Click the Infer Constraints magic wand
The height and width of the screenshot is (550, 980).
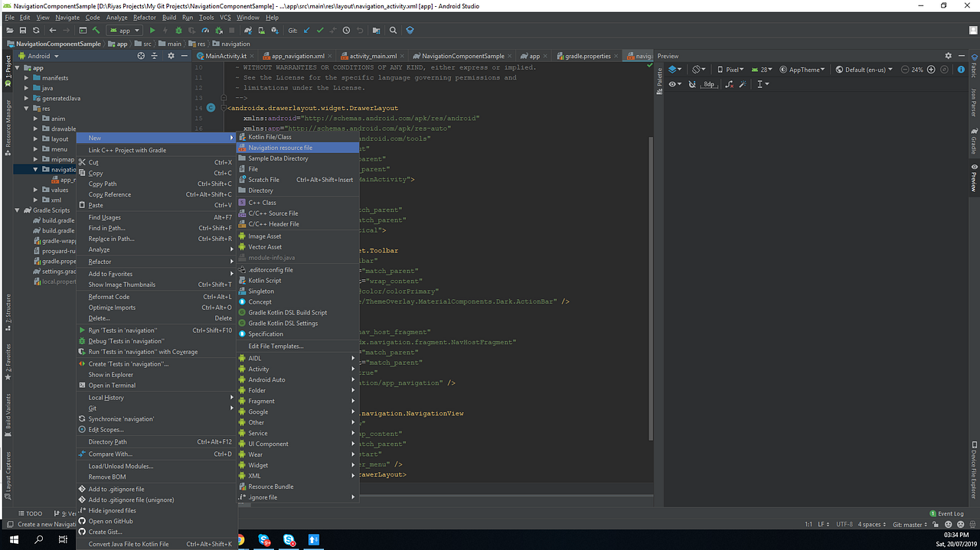pos(742,84)
